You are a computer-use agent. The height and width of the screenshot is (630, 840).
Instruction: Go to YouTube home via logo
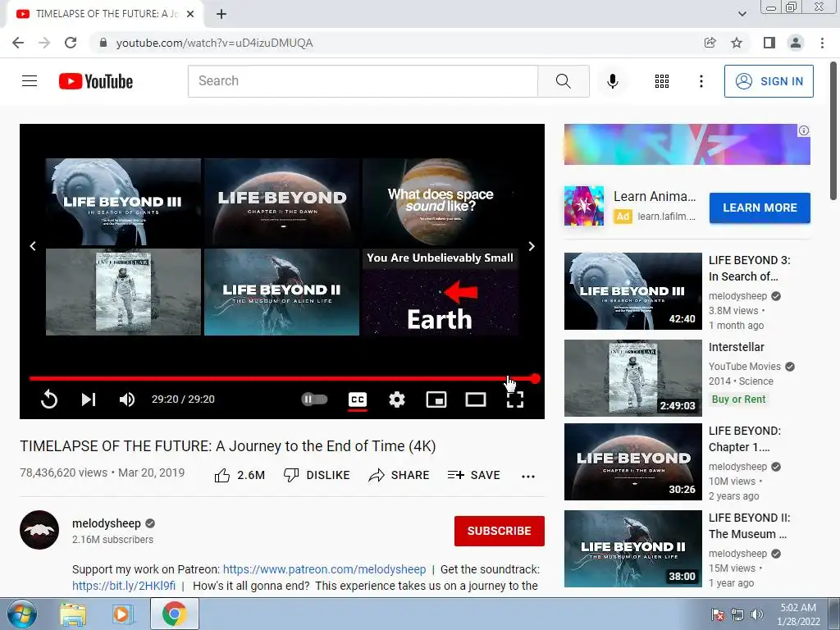click(96, 81)
